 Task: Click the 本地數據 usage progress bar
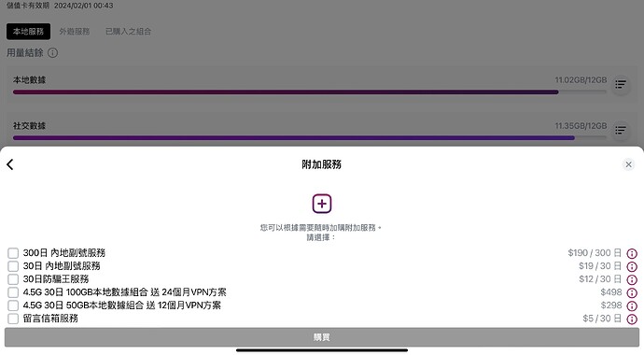[310, 92]
